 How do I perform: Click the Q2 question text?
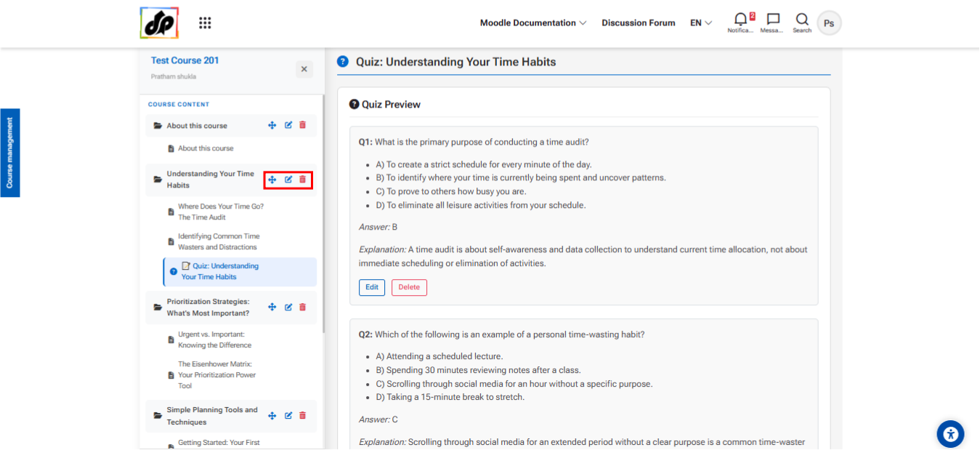click(501, 334)
